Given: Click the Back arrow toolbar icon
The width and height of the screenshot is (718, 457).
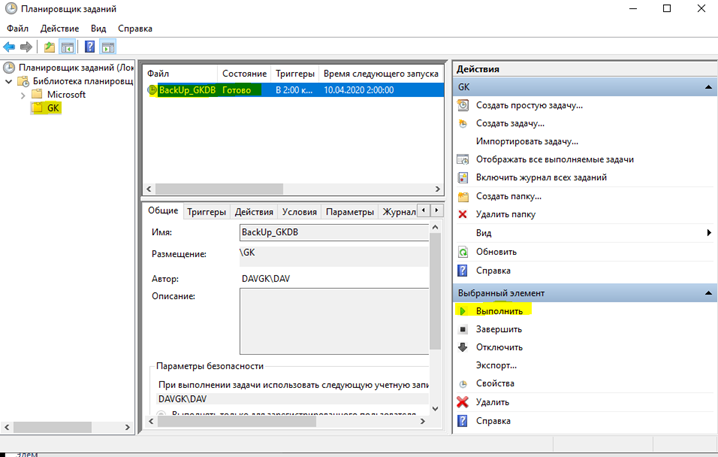Looking at the screenshot, I should click(x=9, y=47).
